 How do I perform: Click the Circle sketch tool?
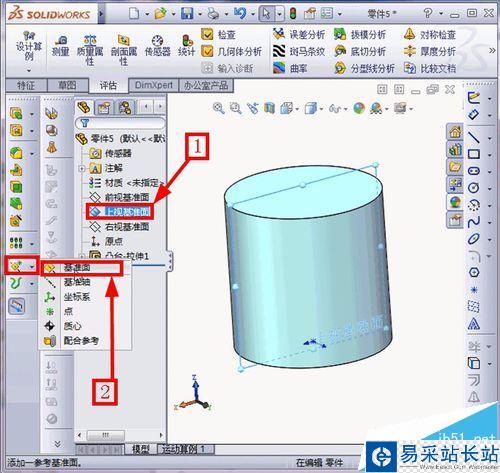pyautogui.click(x=474, y=188)
